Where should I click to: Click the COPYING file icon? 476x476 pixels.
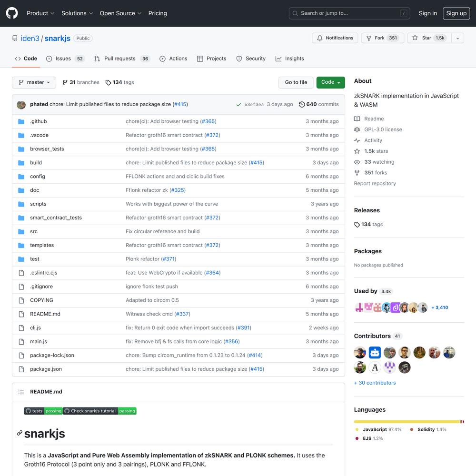[21, 300]
